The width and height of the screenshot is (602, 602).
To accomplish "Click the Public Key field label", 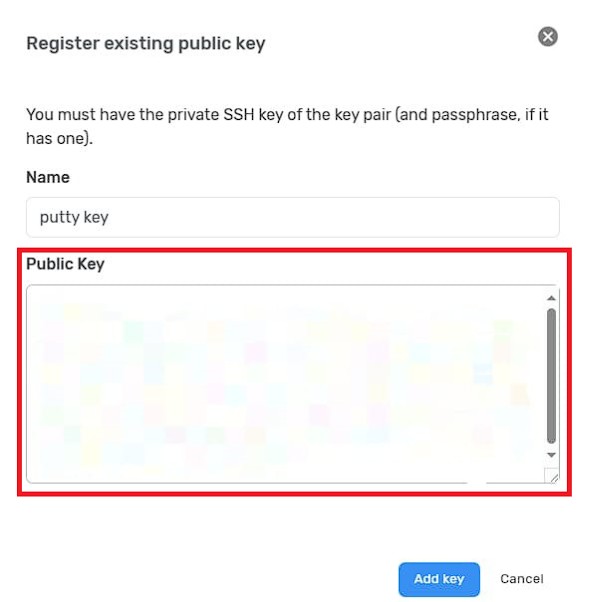I will (65, 264).
